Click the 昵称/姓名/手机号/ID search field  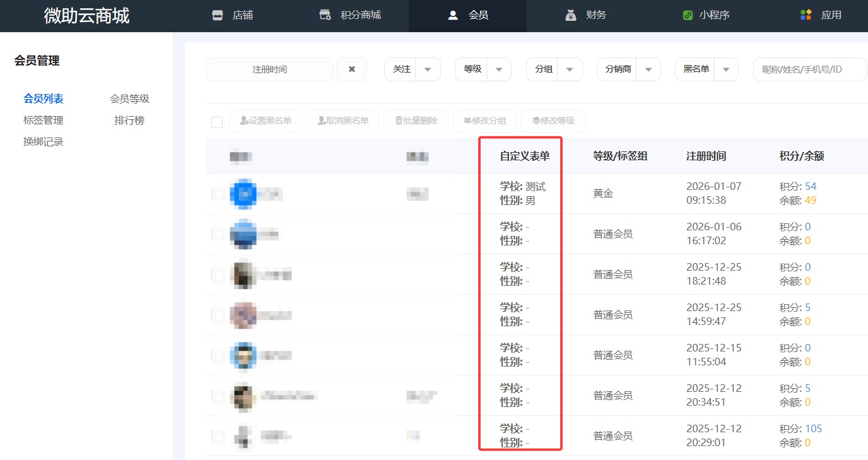(x=809, y=69)
